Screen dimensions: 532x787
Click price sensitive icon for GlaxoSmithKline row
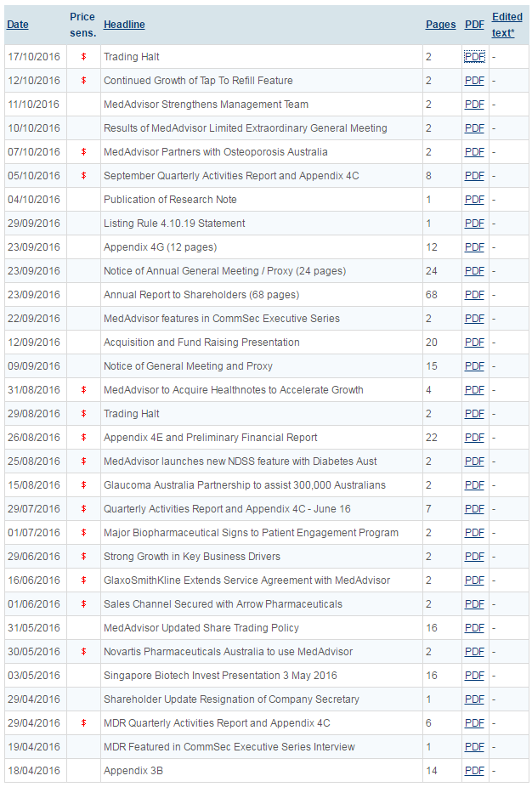pyautogui.click(x=83, y=580)
